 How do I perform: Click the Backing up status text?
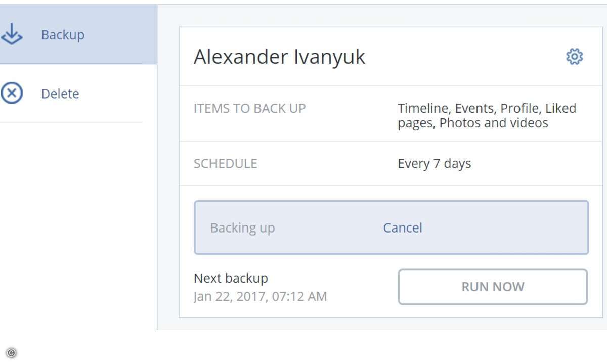click(x=242, y=228)
